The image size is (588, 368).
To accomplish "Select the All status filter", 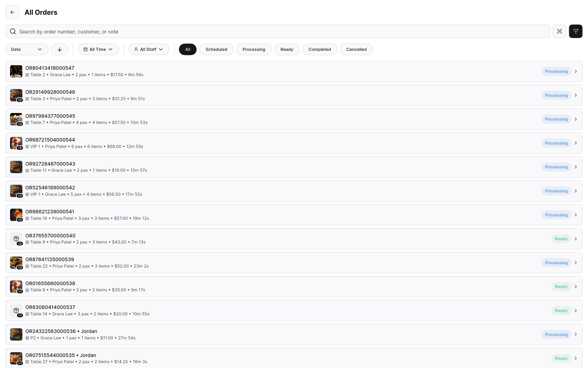I will click(x=188, y=49).
